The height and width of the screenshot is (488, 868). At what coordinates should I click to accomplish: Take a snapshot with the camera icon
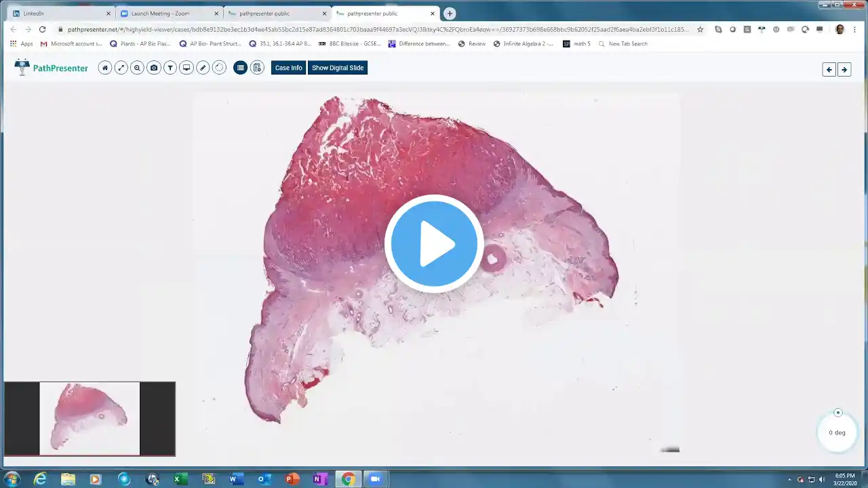pos(154,68)
